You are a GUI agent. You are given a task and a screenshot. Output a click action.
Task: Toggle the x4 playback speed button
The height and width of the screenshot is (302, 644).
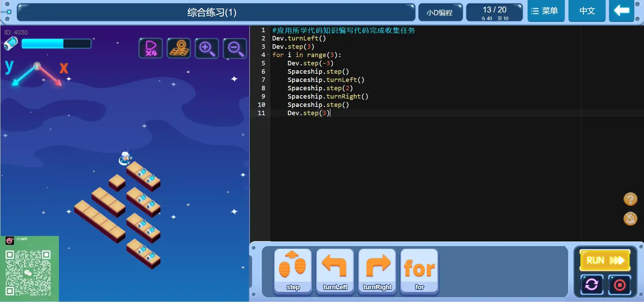[x=151, y=48]
